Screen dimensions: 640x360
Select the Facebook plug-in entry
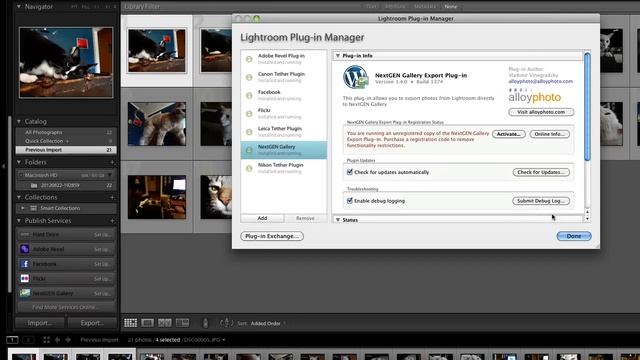(284, 95)
